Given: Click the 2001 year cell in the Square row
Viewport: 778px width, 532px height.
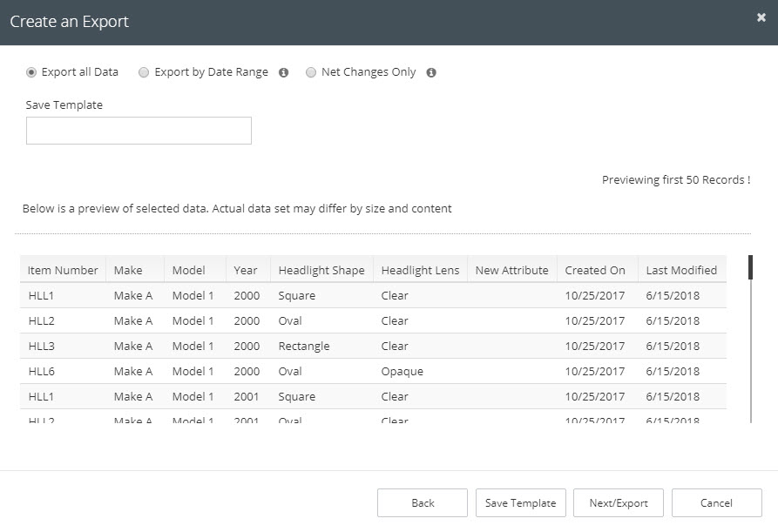Looking at the screenshot, I should point(247,397).
